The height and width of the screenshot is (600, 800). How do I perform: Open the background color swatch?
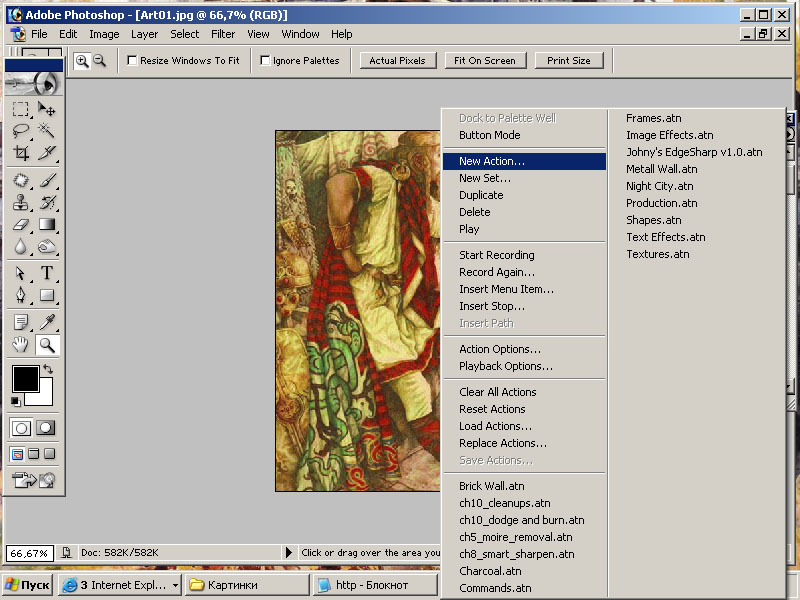point(45,398)
